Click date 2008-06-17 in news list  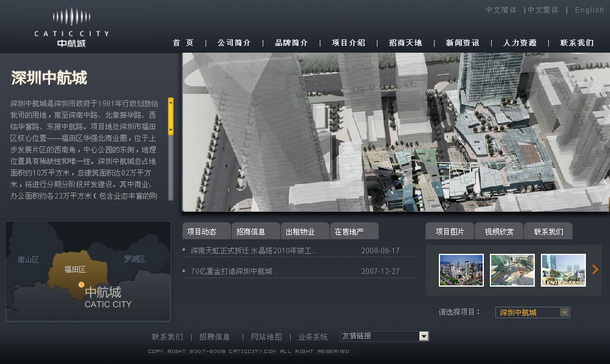click(380, 251)
